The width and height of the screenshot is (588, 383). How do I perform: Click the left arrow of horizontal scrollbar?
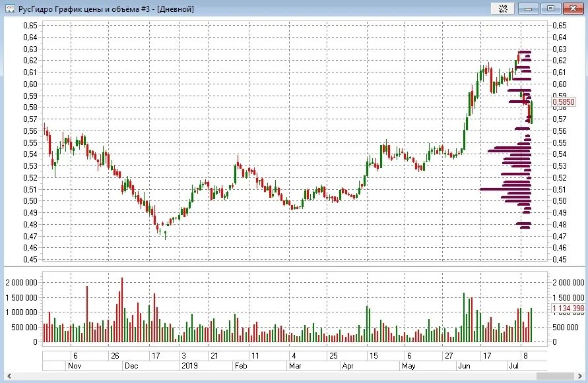9,376
